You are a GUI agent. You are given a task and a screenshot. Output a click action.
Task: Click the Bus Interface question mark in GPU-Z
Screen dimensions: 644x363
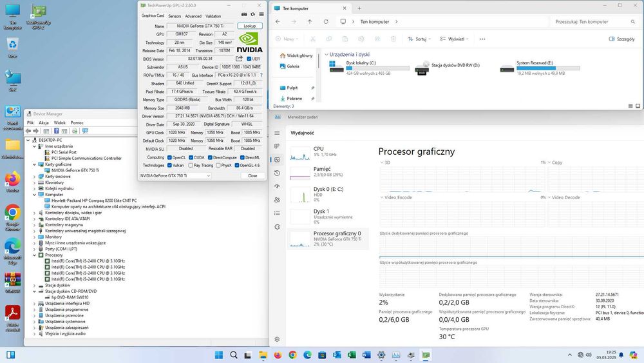tap(261, 75)
